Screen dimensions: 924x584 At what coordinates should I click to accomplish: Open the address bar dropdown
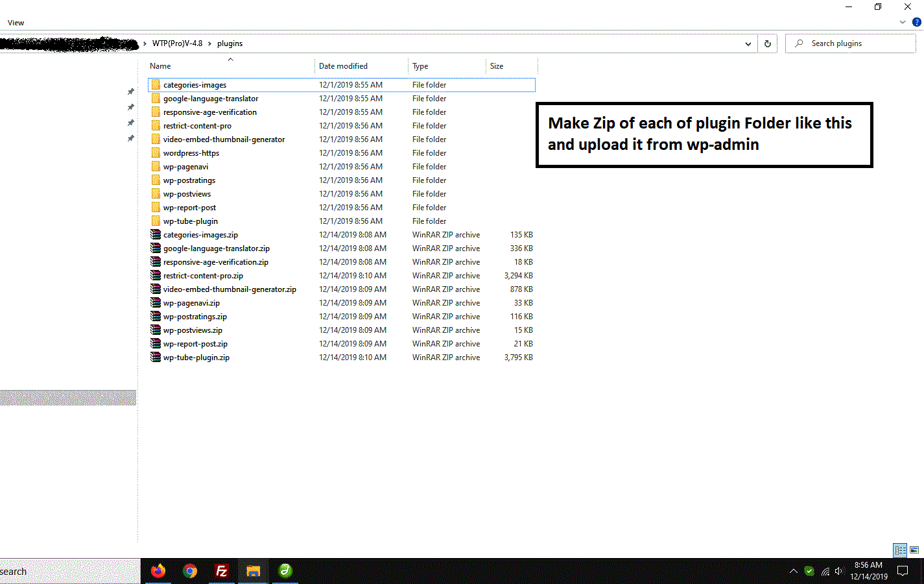coord(748,43)
